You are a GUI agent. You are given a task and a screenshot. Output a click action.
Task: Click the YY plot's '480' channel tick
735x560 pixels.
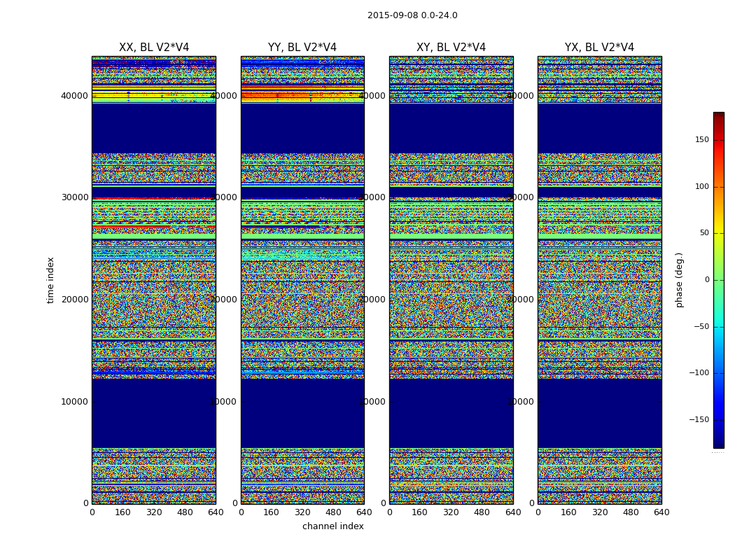(333, 512)
